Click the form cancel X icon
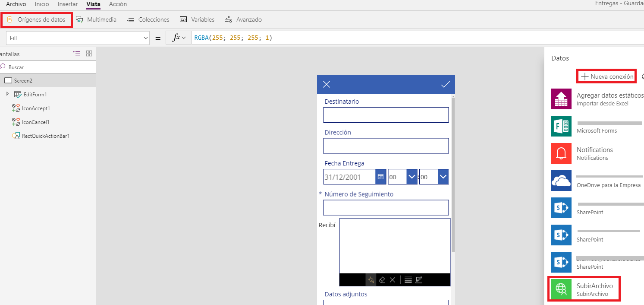 [327, 85]
